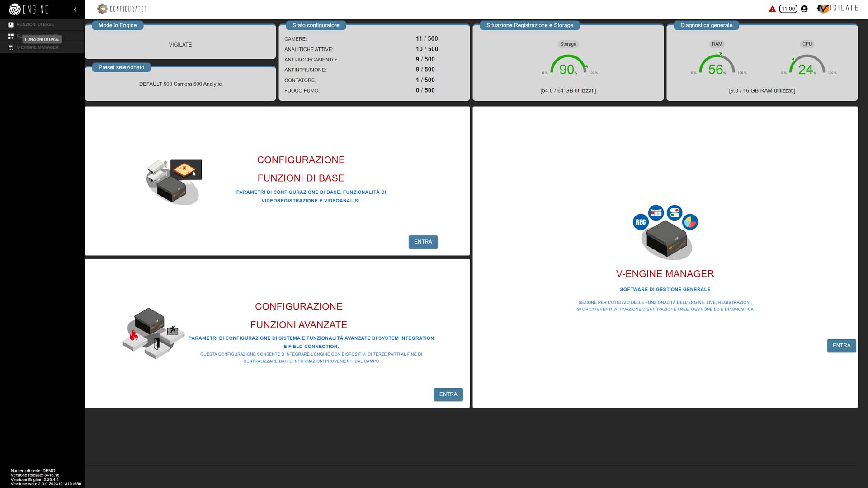Collapse the sidebar with the left chevron
The height and width of the screenshot is (488, 868).
75,9
